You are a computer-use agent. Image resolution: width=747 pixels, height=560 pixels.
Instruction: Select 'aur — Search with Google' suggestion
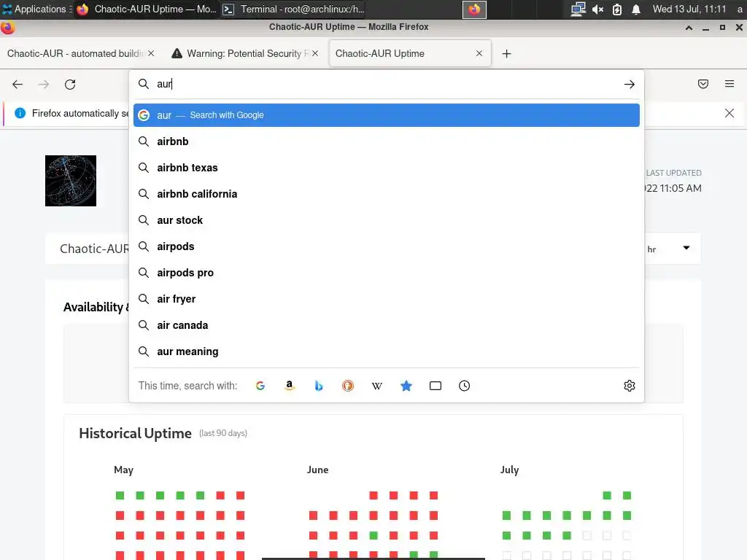click(387, 115)
